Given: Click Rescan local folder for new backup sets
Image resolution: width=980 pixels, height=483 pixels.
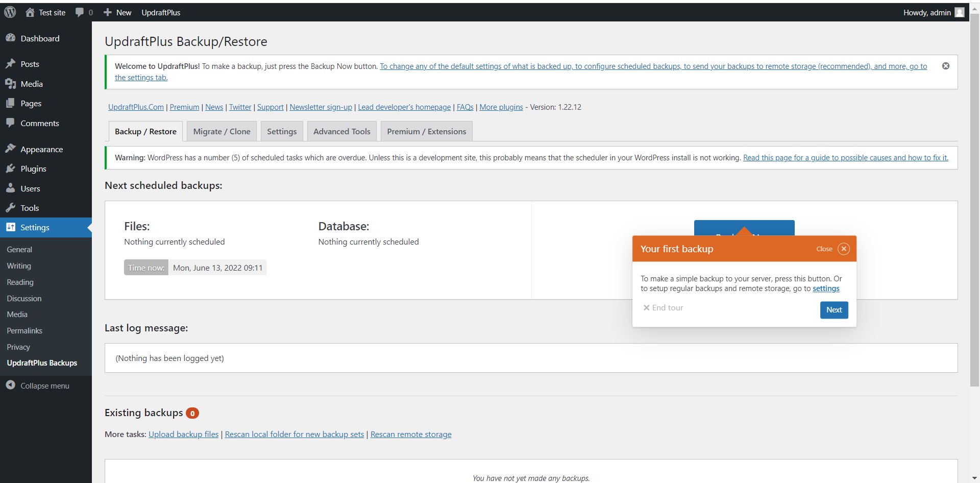Looking at the screenshot, I should [295, 434].
